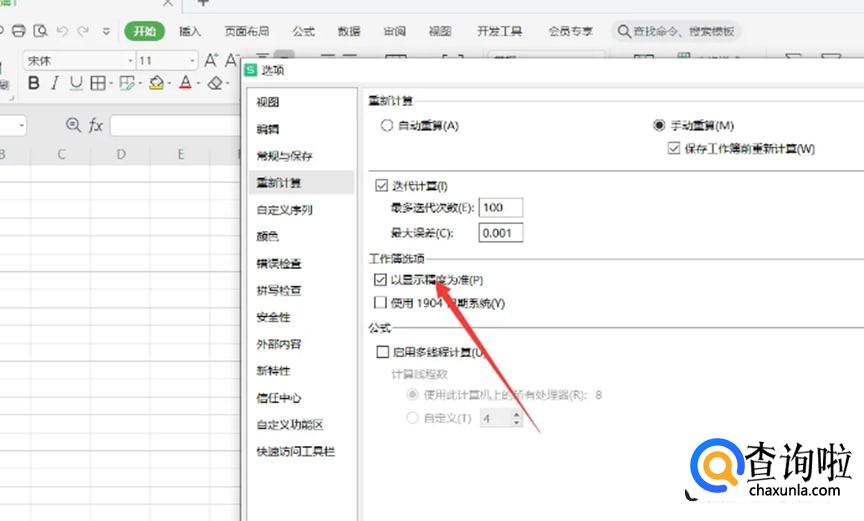Click the command search box

coord(676,31)
